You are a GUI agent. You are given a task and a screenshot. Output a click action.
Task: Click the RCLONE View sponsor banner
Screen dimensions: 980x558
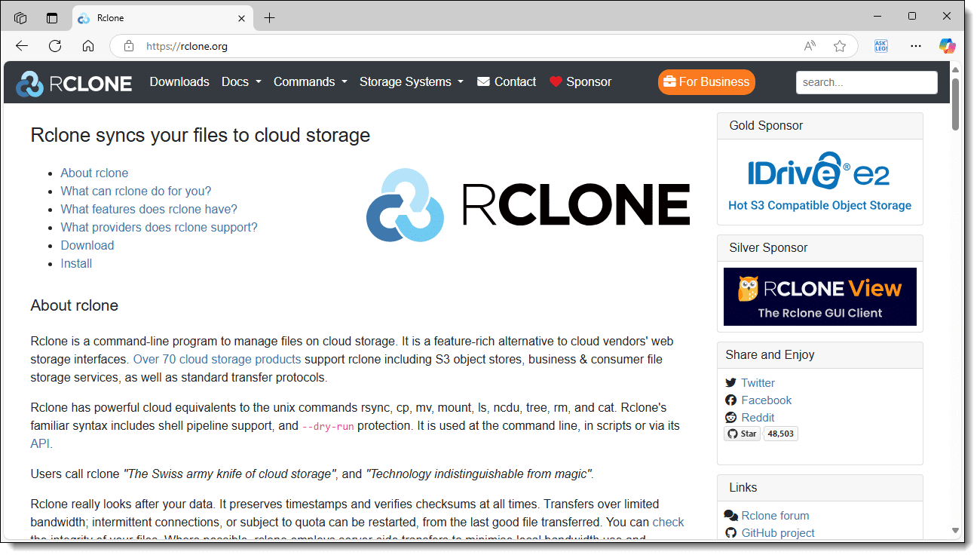(819, 296)
